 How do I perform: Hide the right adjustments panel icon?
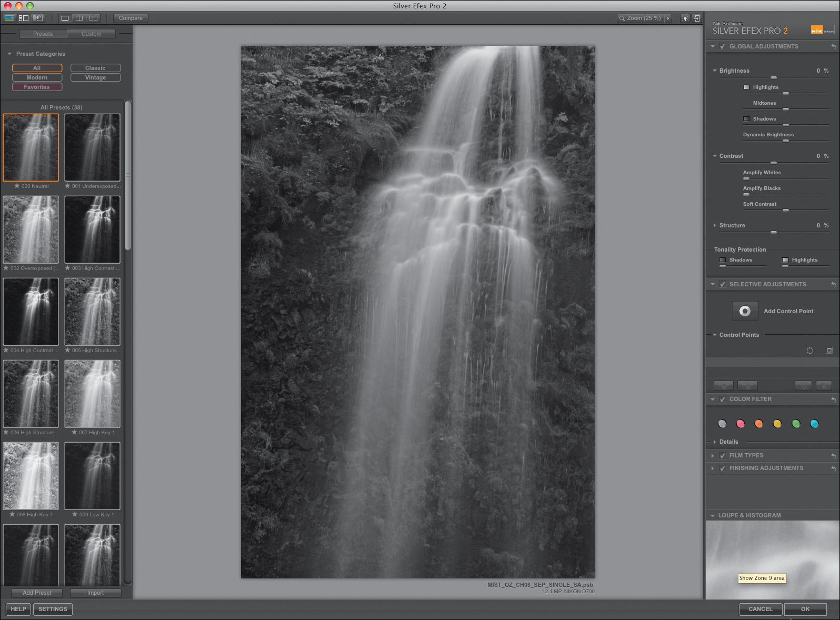click(697, 18)
